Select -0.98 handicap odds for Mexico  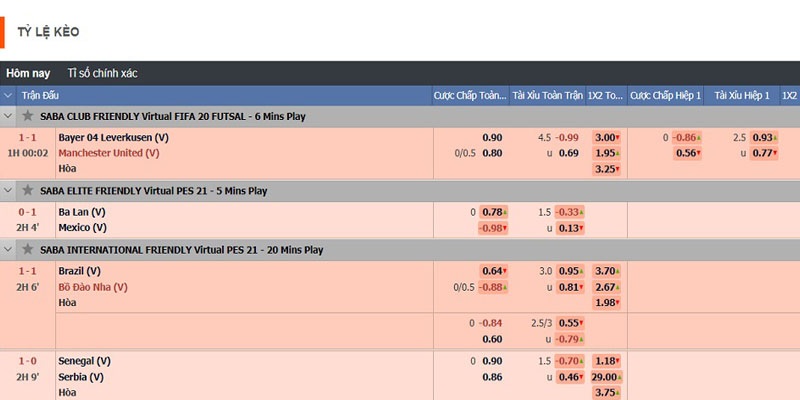click(x=492, y=228)
